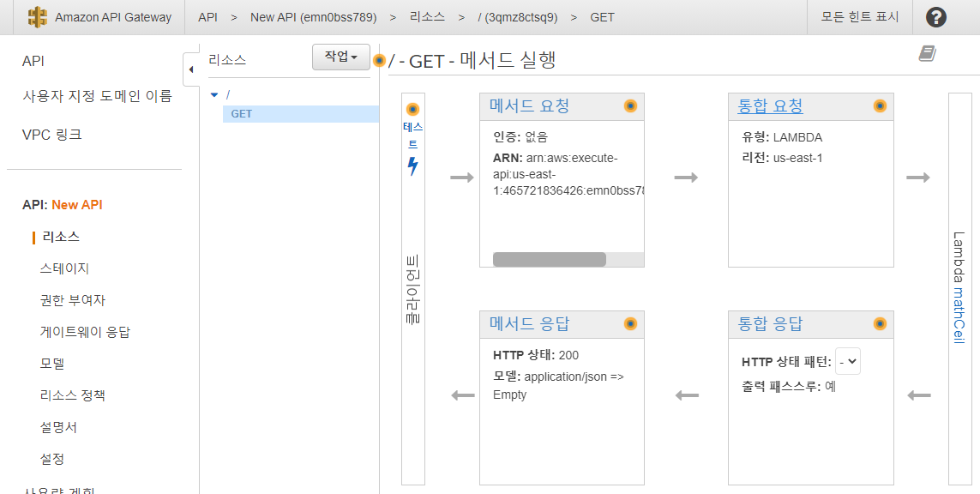Click the 클라이언트 vertical label
980x494 pixels.
pyautogui.click(x=412, y=289)
